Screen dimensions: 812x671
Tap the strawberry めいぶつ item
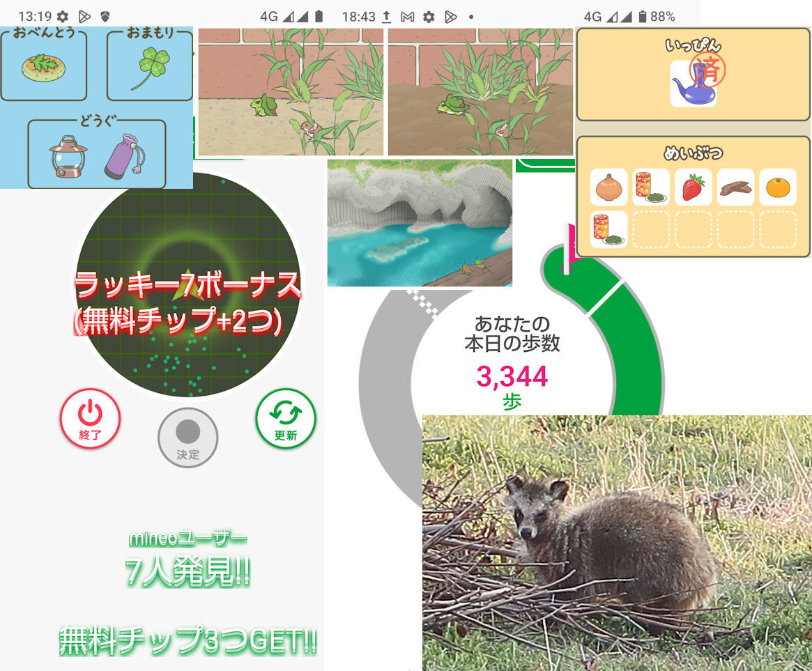tap(694, 187)
